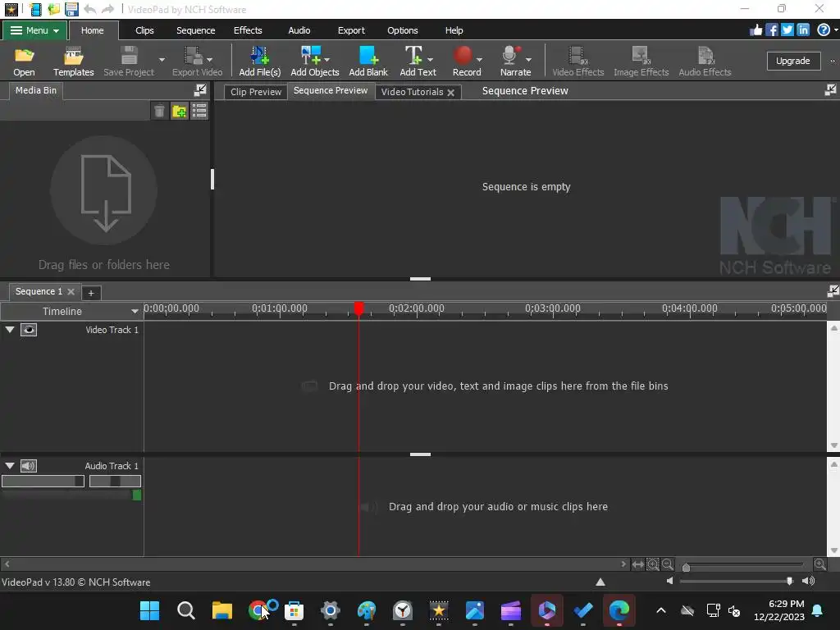Viewport: 840px width, 630px height.
Task: Open File Explorer from the taskbar
Action: [x=221, y=610]
